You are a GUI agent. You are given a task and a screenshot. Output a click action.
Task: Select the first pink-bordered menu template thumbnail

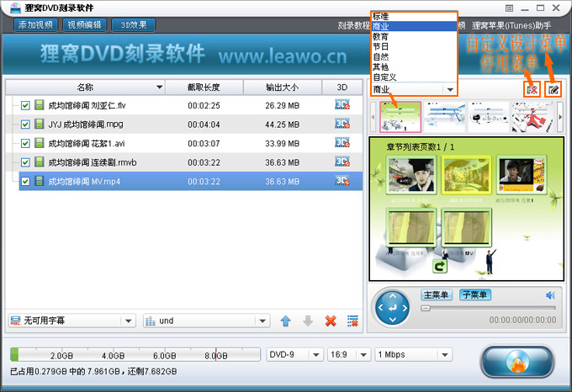coord(400,117)
